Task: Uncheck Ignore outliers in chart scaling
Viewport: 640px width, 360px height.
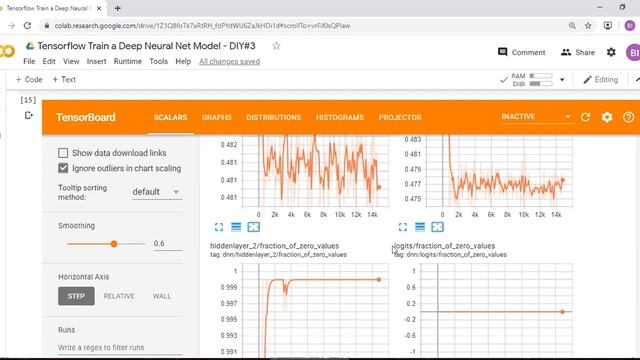Action: click(63, 168)
